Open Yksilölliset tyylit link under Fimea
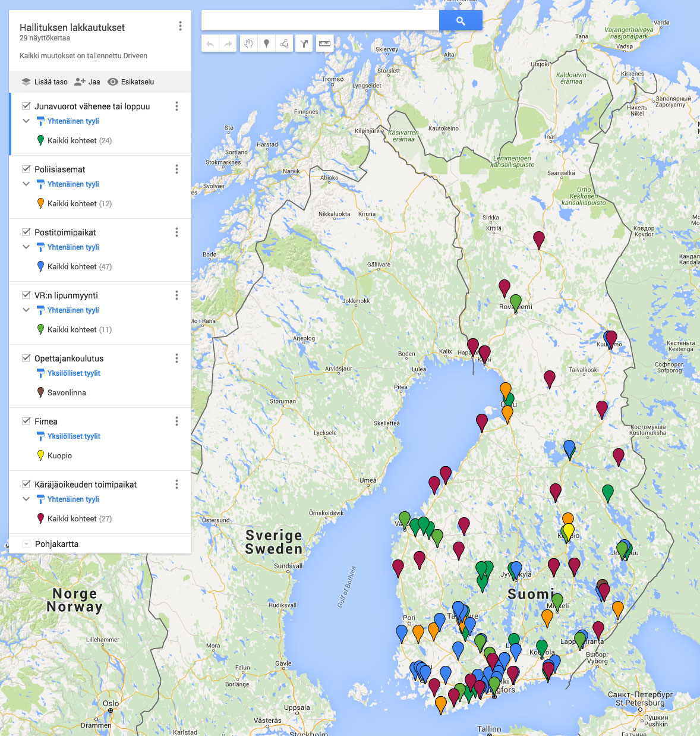Screen dimensions: 700x736 click(74, 436)
